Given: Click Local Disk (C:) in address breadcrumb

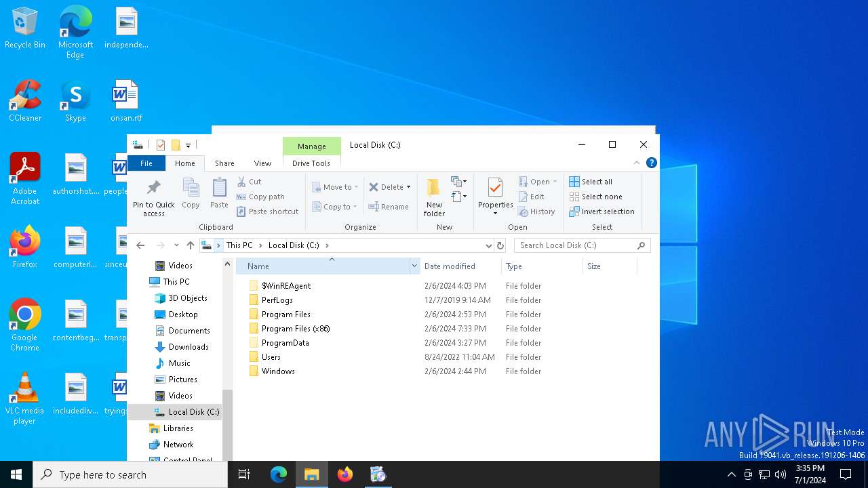Looking at the screenshot, I should [294, 245].
